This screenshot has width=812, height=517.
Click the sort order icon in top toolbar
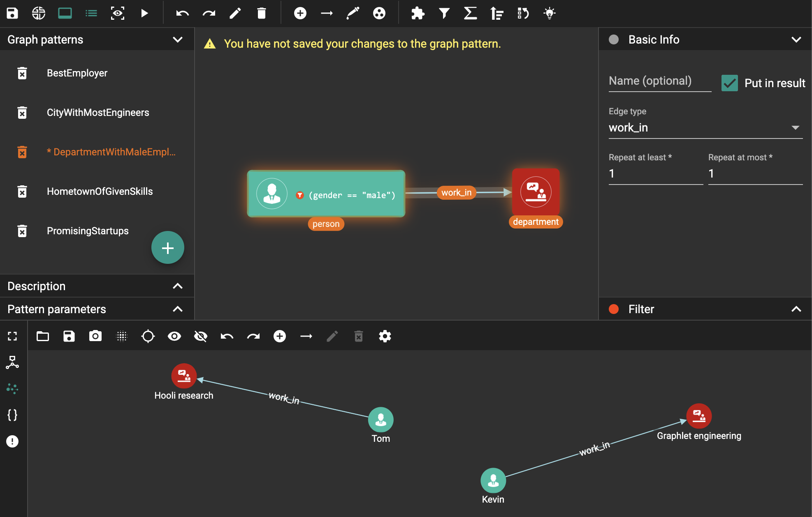(x=496, y=13)
